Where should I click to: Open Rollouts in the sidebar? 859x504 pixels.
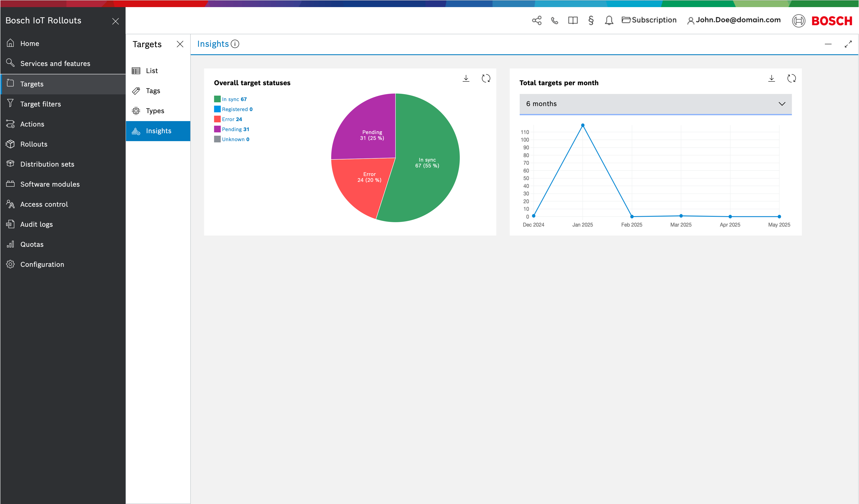click(34, 144)
